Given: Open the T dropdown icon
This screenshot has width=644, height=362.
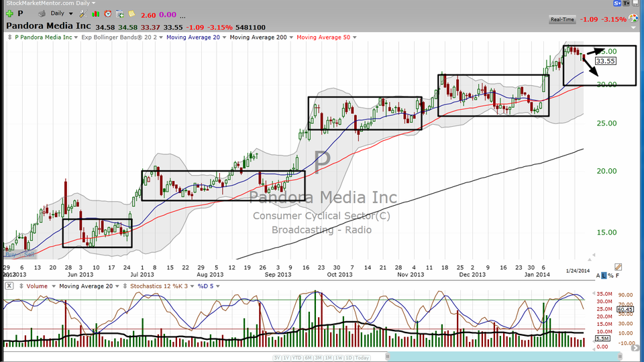Looking at the screenshot, I should 627,3.
